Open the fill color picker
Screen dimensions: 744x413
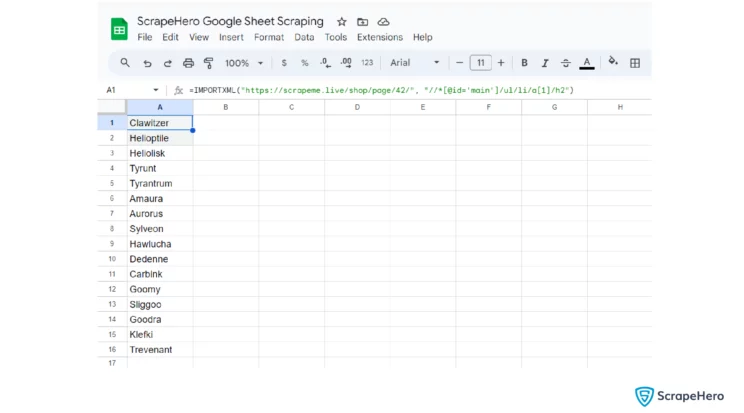coord(613,62)
